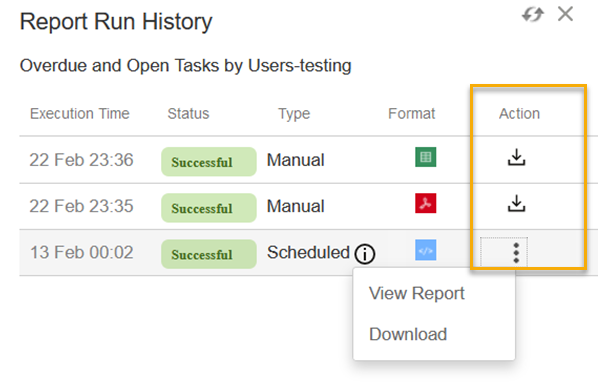This screenshot has width=598, height=388.
Task: Click the Type column header
Action: [294, 114]
